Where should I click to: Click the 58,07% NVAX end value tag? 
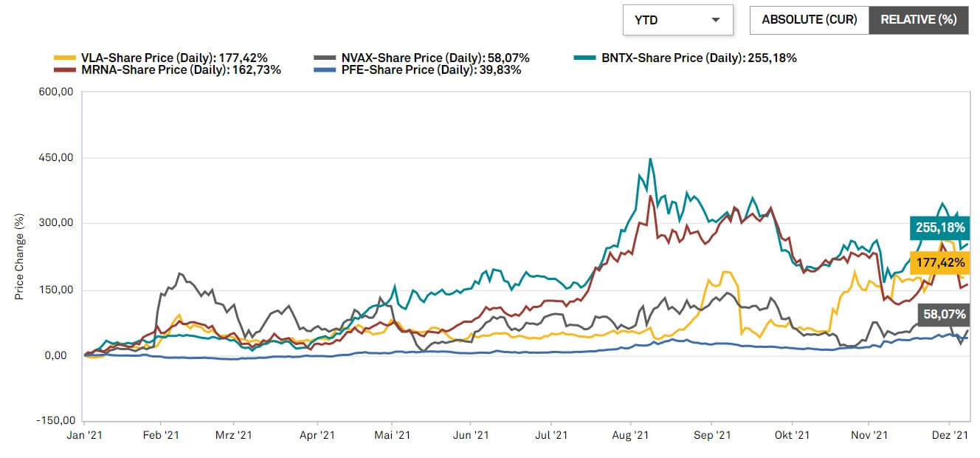click(942, 314)
